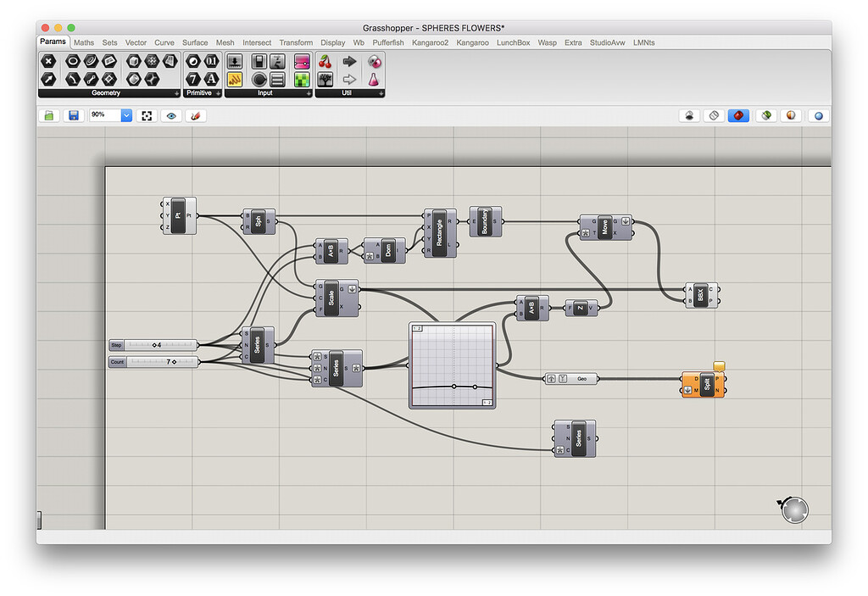Viewport: 868px width, 596px height.
Task: Toggle the solver lock padlock icon
Action: click(x=50, y=115)
